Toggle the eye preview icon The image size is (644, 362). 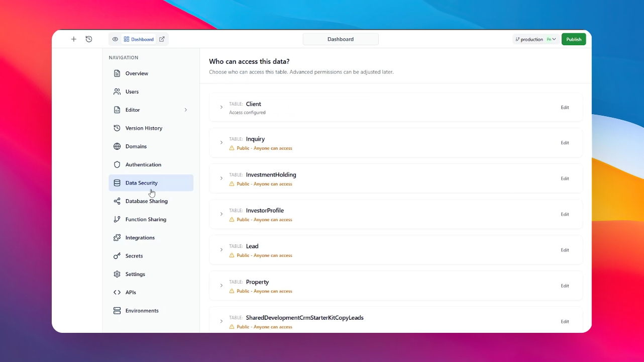click(115, 39)
